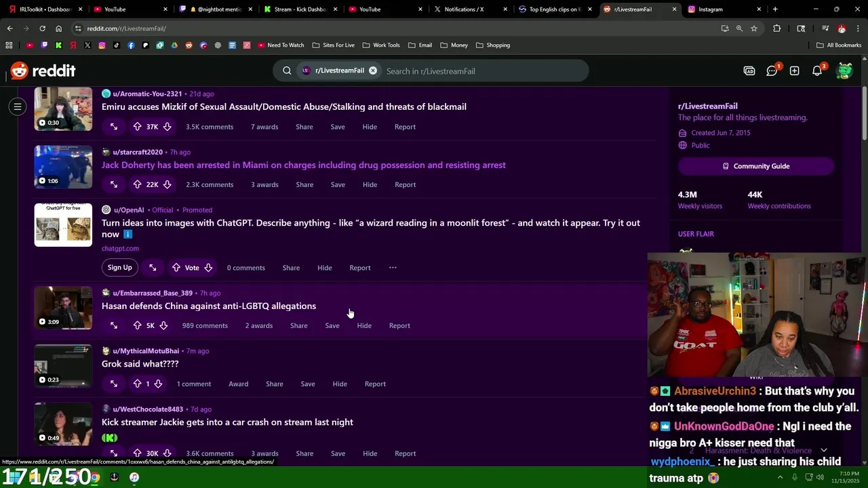
Task: Save the Hasan defends China post
Action: tap(332, 325)
